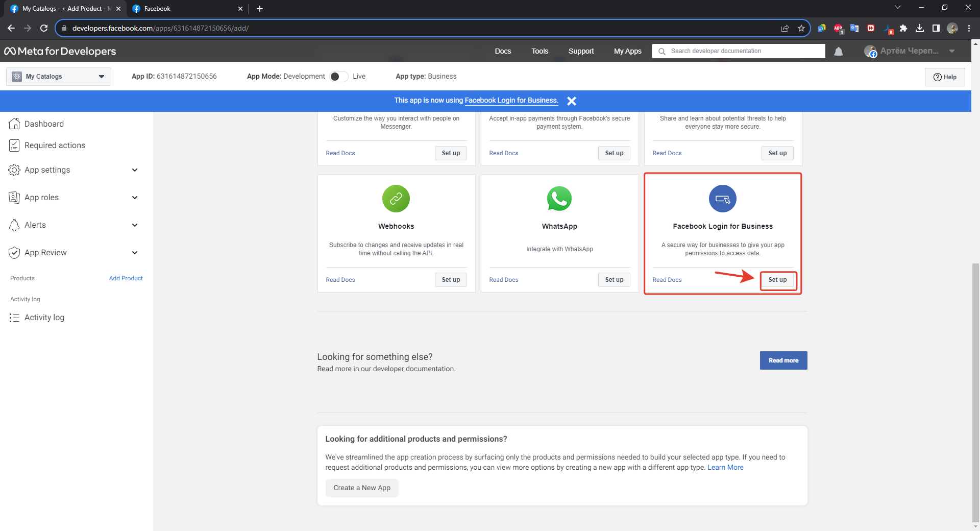Bookmark this page with the star icon

801,28
